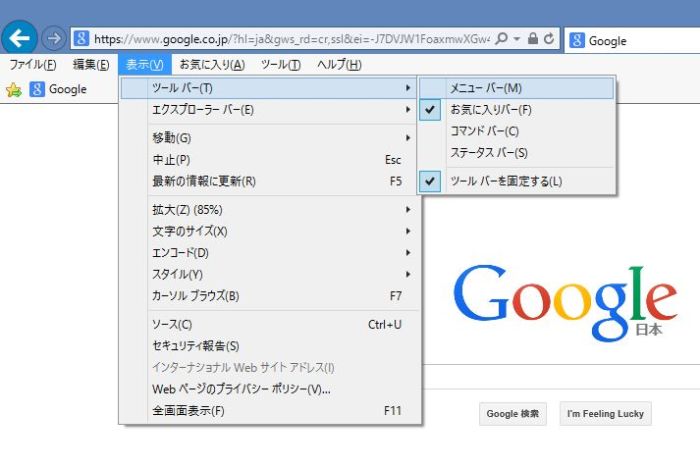Click the refresh icon in address bar
The width and height of the screenshot is (700, 467).
coord(548,39)
